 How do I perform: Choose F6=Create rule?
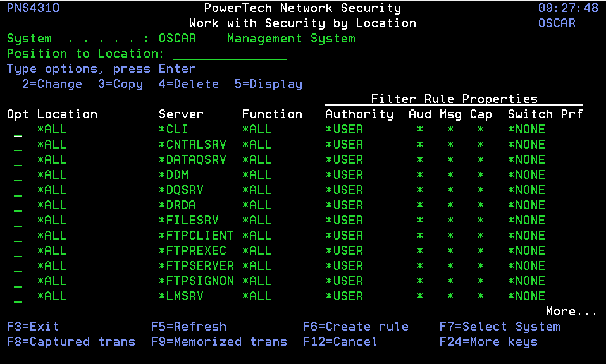pyautogui.click(x=356, y=327)
